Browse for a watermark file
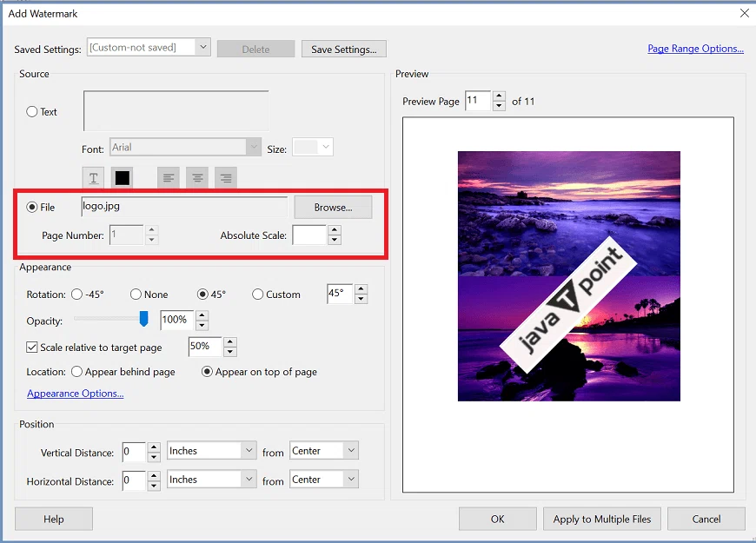Viewport: 756px width, 543px height. 333,208
